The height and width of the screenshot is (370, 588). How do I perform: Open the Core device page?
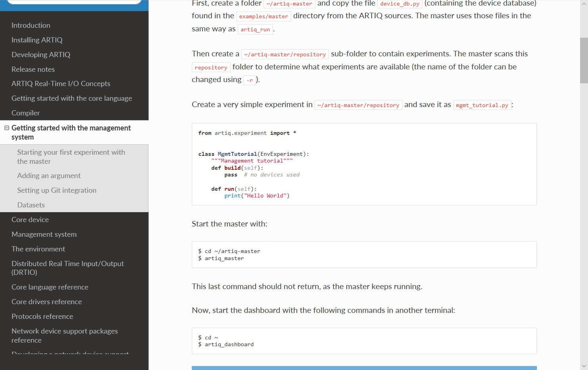pyautogui.click(x=30, y=219)
